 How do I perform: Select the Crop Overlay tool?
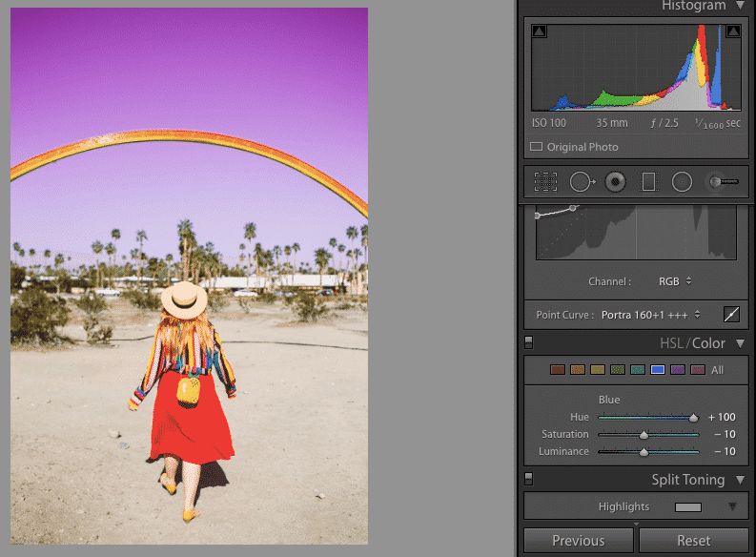545,180
